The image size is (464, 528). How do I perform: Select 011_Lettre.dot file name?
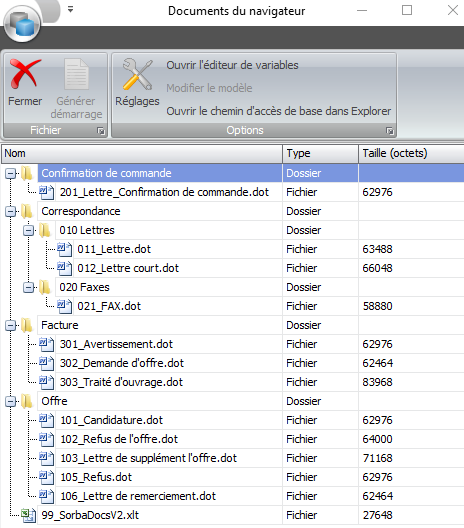(114, 249)
